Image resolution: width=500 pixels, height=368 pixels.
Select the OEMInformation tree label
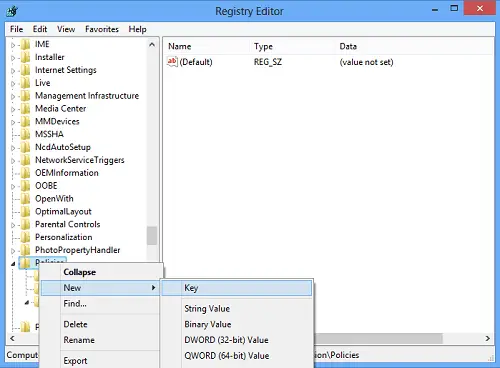[67, 173]
